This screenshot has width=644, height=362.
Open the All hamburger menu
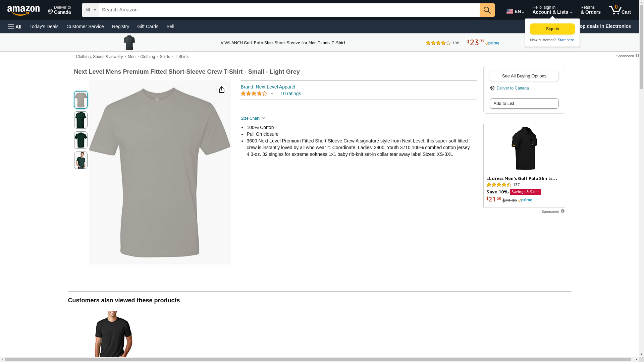pyautogui.click(x=15, y=26)
